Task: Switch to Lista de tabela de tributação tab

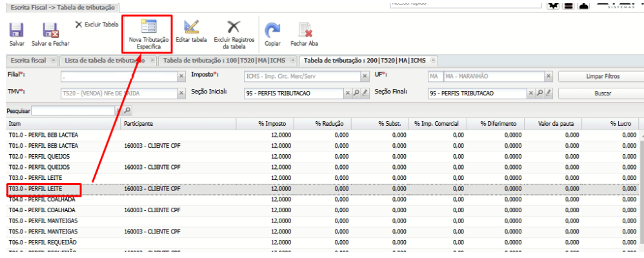Action: click(x=105, y=61)
